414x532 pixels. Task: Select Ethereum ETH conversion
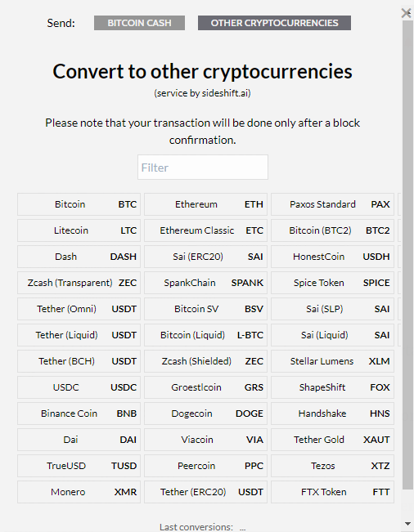coord(205,204)
